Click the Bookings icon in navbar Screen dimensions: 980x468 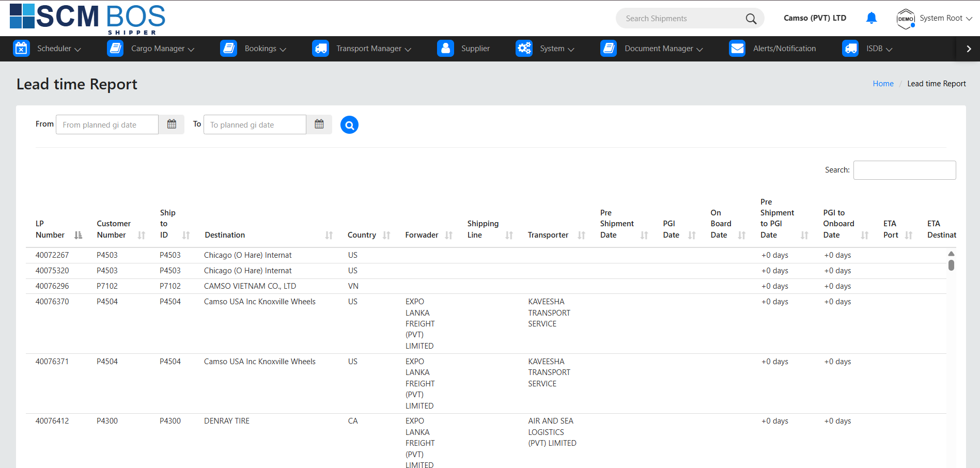click(x=228, y=49)
